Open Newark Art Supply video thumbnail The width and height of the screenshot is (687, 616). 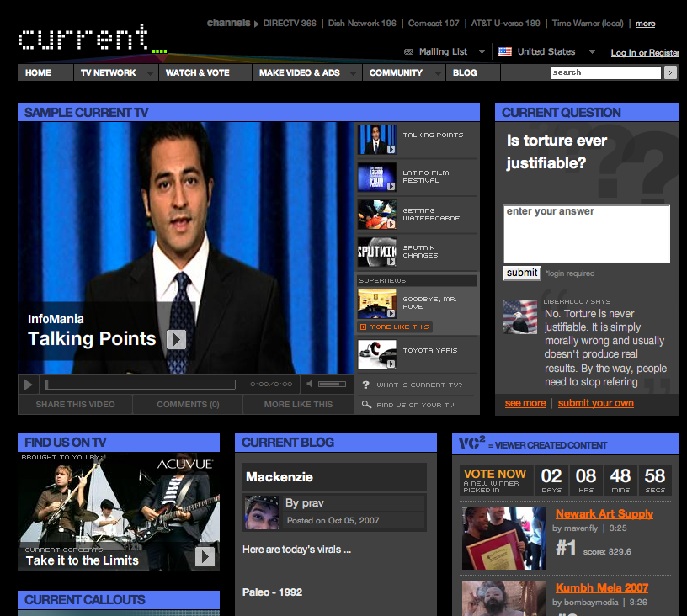tap(503, 538)
